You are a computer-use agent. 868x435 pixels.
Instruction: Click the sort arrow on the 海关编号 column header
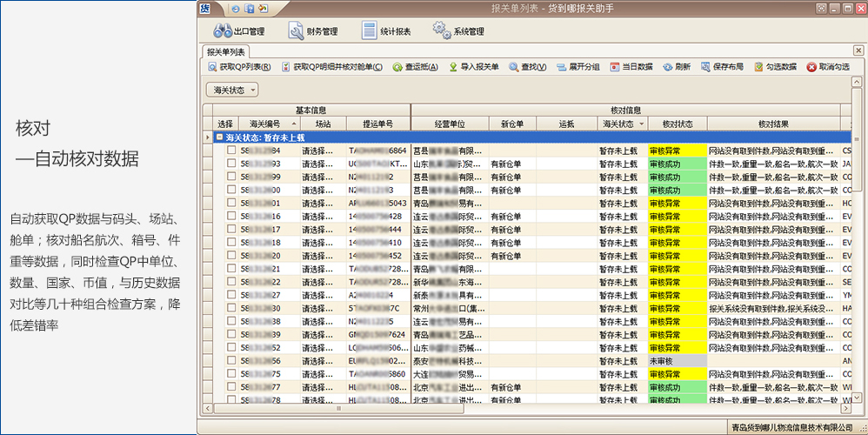(293, 124)
